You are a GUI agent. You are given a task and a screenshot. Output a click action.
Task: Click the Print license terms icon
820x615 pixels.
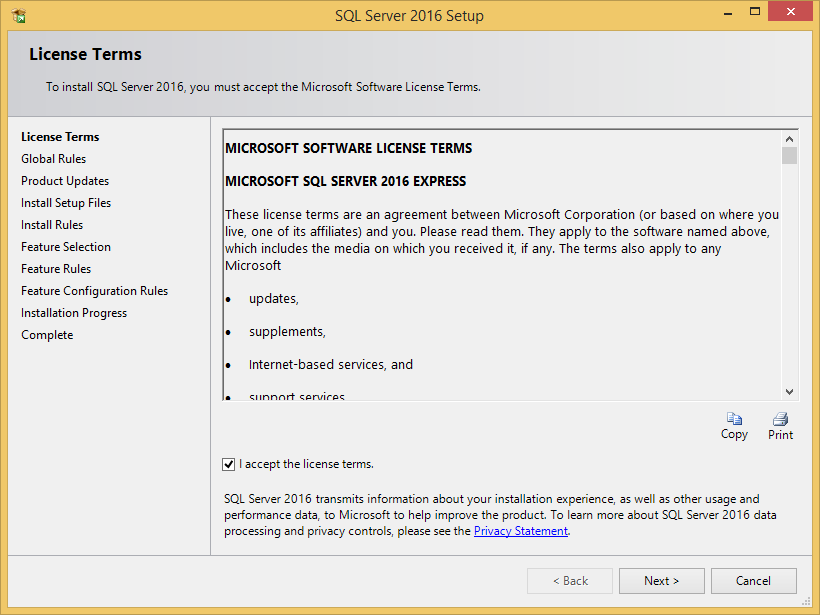pyautogui.click(x=780, y=419)
